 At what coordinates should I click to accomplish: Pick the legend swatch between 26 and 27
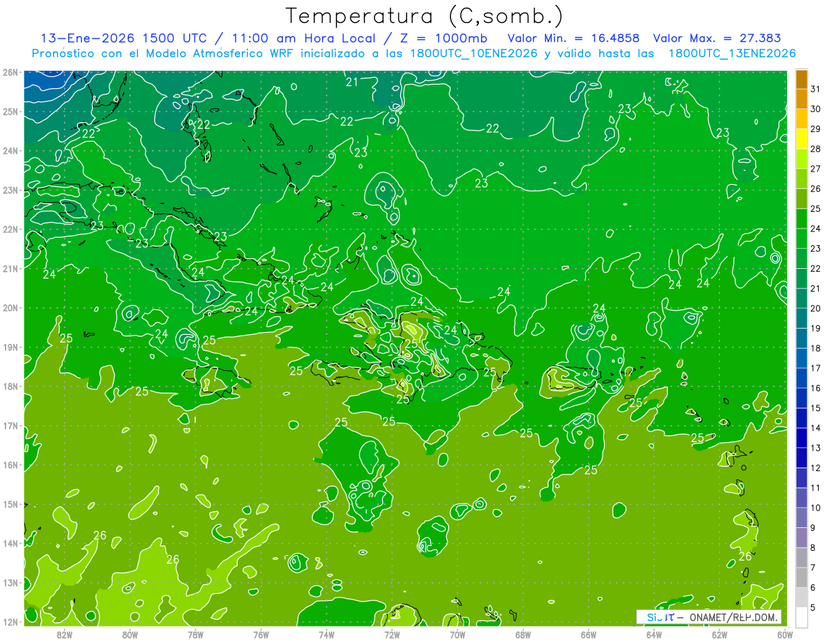point(801,180)
